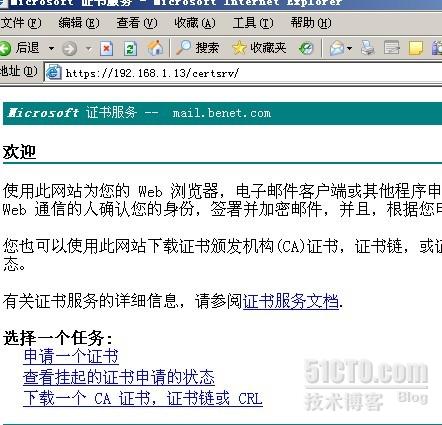442x425 pixels.
Task: Click the Back (后退) arrow icon
Action: (5, 49)
